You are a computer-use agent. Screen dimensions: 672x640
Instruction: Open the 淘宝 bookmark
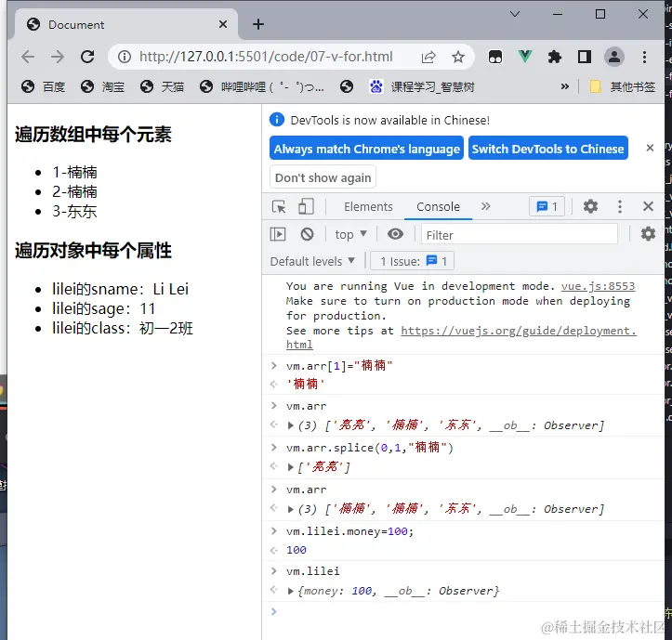click(102, 87)
